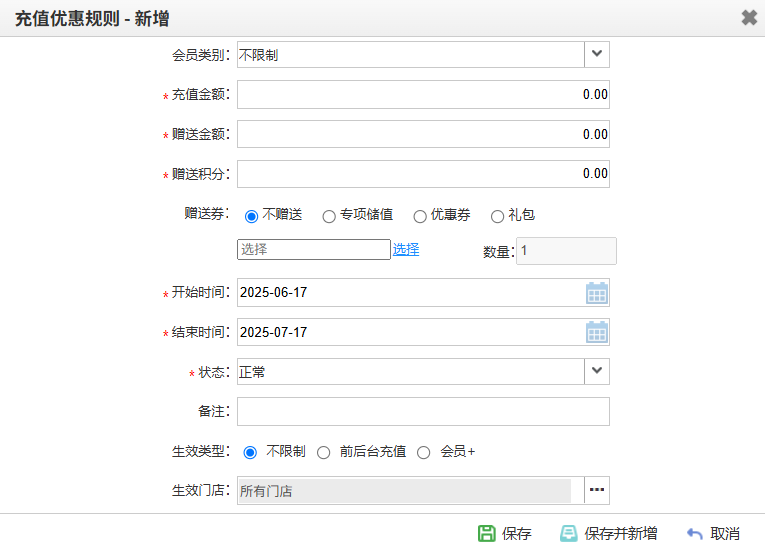The width and height of the screenshot is (765, 559).
Task: Click the 取消 button
Action: tap(713, 533)
